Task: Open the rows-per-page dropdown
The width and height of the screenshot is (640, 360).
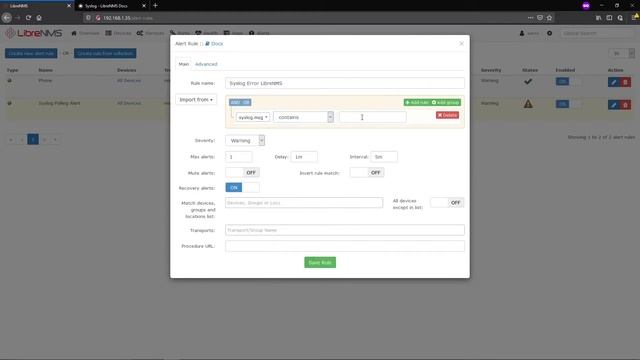Action: (x=621, y=53)
